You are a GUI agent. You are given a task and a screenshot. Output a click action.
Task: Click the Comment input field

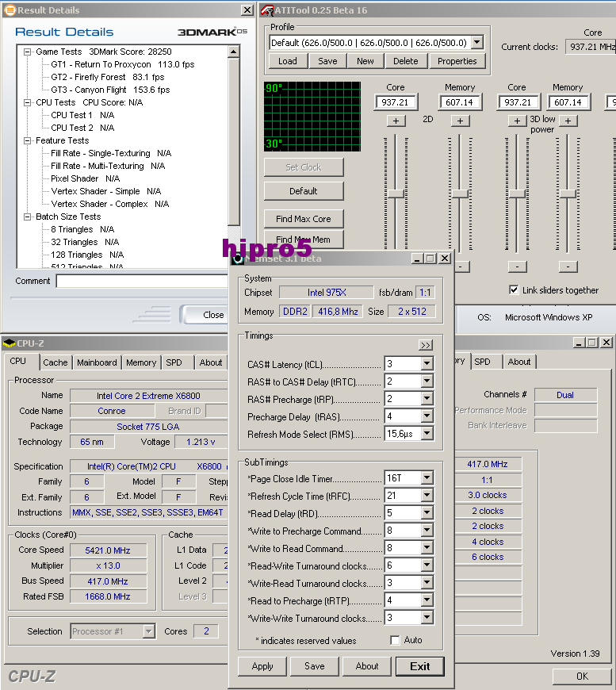(142, 281)
